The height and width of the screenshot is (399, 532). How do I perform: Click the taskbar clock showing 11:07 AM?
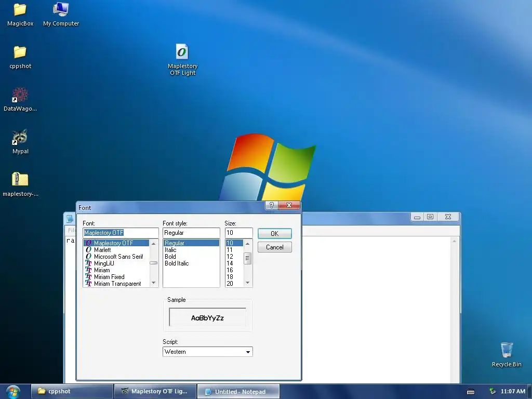(x=513, y=391)
